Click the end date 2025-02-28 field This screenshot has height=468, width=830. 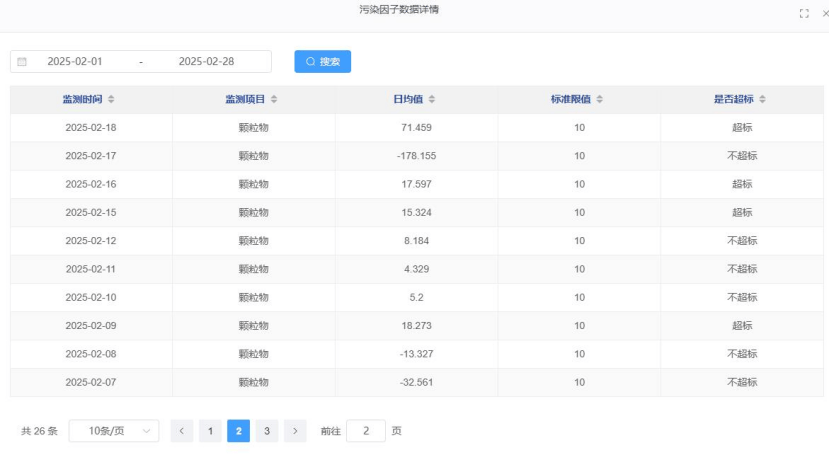[206, 62]
